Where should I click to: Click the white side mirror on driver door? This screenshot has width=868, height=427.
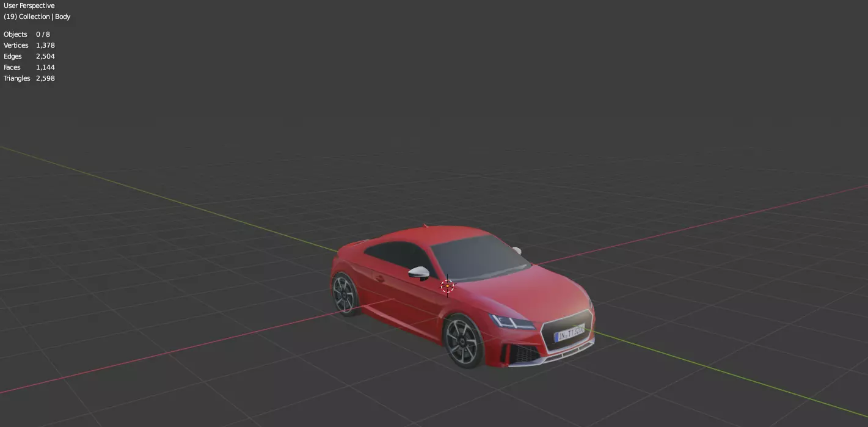(419, 272)
